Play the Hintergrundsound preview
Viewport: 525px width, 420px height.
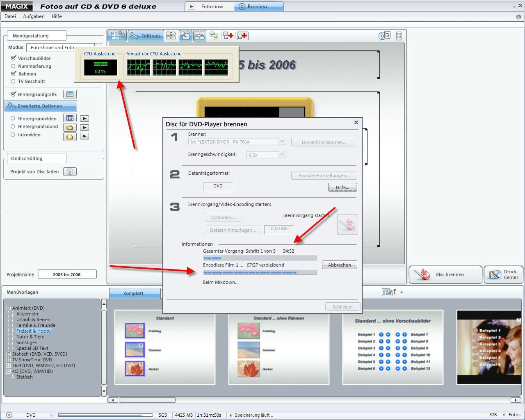click(84, 127)
